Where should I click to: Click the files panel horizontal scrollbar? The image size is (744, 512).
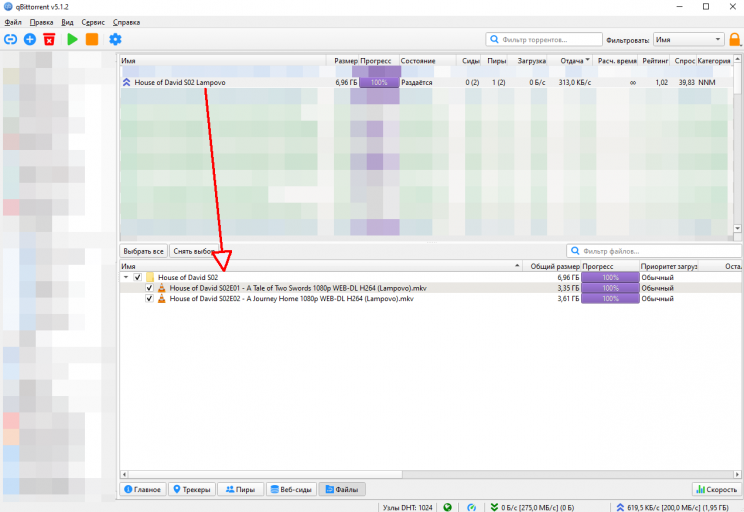pyautogui.click(x=265, y=474)
